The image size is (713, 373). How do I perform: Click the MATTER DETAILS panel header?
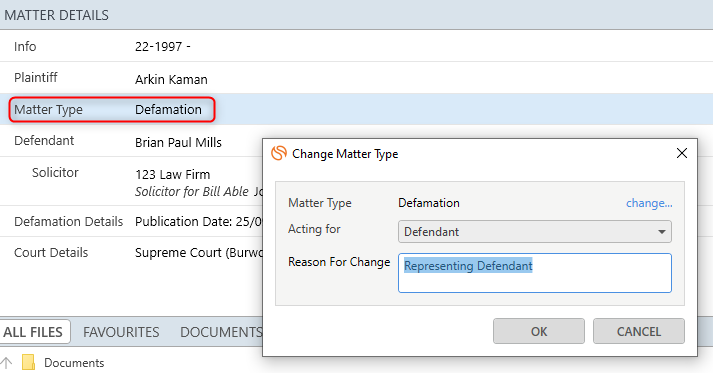pos(356,15)
